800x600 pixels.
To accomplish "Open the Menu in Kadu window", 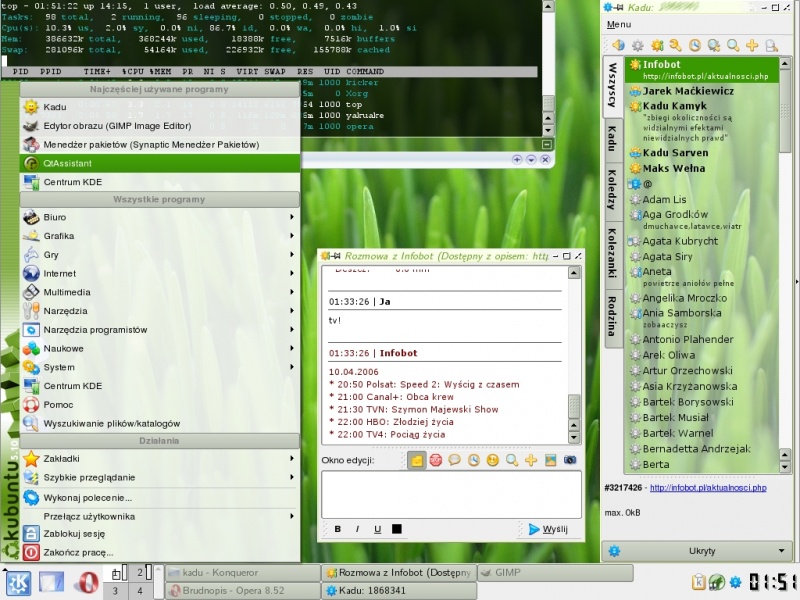I will coord(619,24).
